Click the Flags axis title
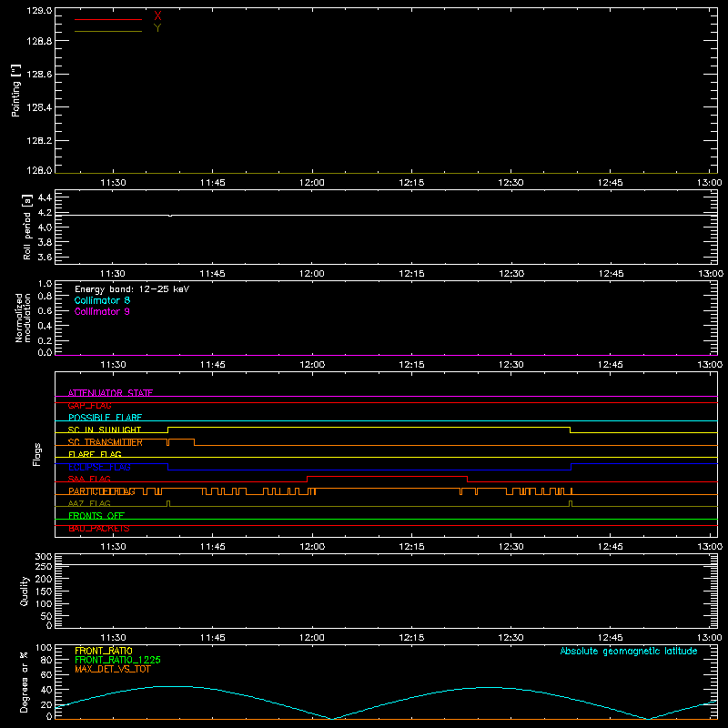This screenshot has height=728, width=728. click(37, 454)
